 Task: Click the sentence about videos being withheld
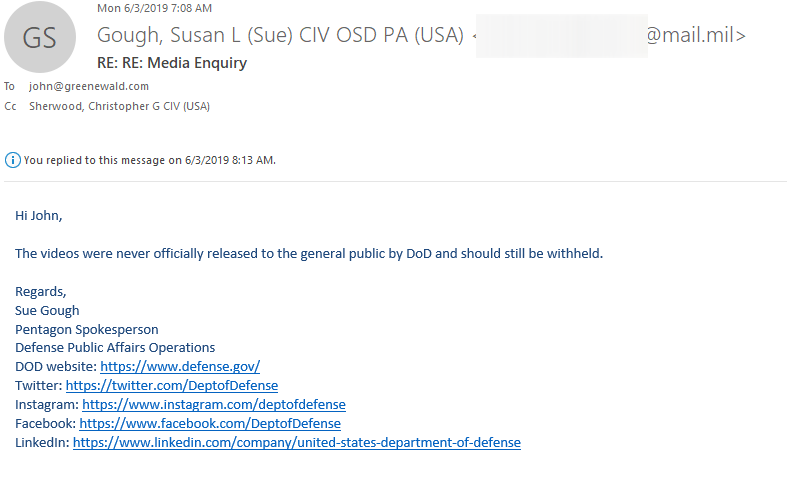(309, 254)
